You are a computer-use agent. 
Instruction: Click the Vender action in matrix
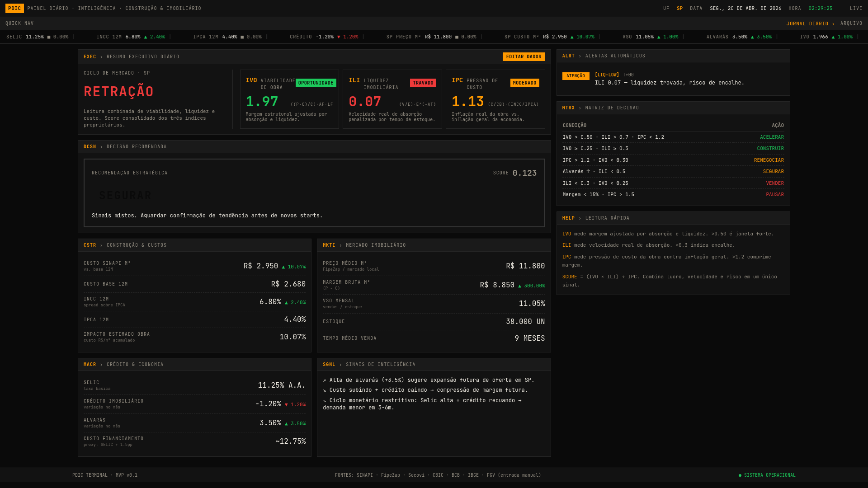tap(775, 183)
